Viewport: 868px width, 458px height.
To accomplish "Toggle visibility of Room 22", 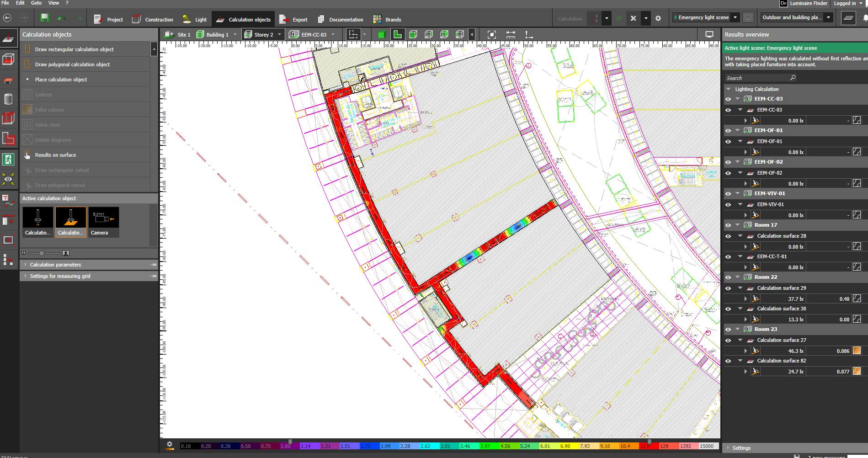I will click(x=728, y=277).
